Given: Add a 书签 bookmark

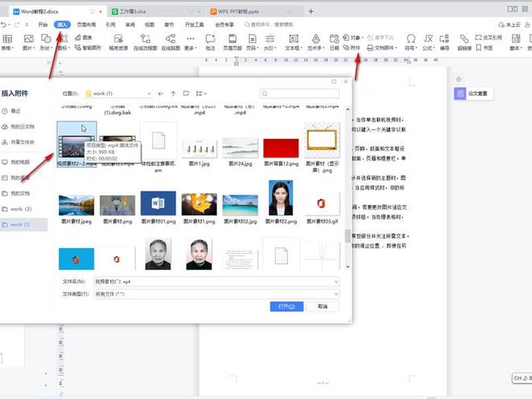Looking at the screenshot, I should tap(484, 47).
